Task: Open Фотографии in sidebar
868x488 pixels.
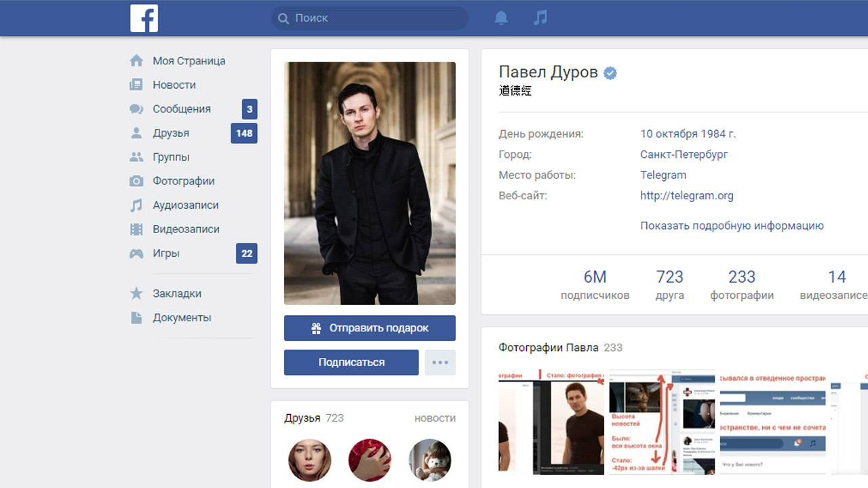Action: (184, 181)
